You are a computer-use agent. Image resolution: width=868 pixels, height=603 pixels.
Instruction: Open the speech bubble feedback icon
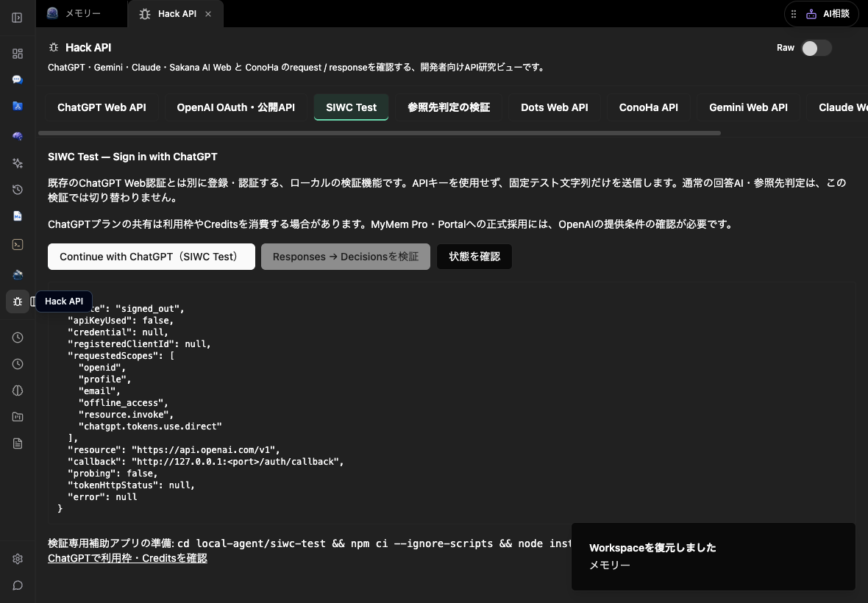[17, 585]
